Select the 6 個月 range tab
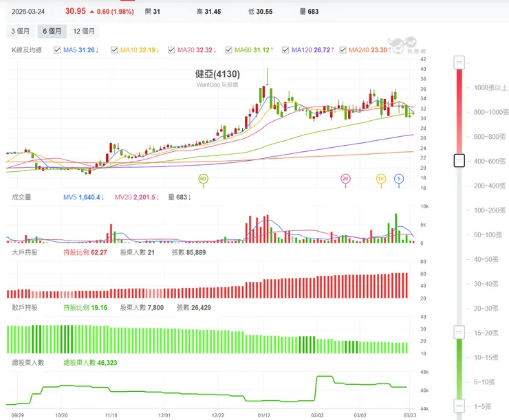This screenshot has width=509, height=420. pyautogui.click(x=52, y=31)
